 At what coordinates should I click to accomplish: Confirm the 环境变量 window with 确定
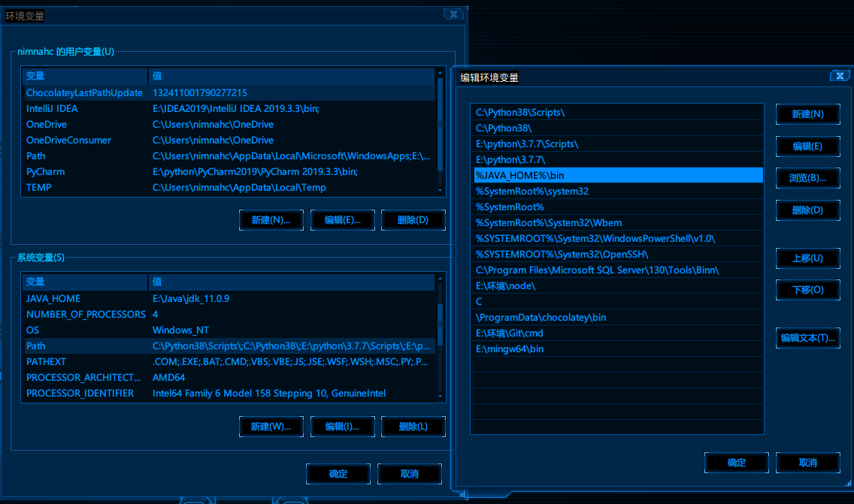[338, 474]
